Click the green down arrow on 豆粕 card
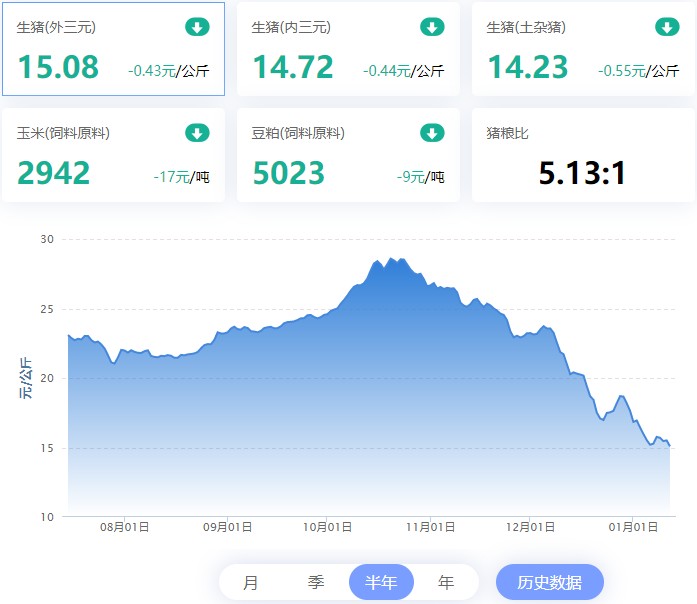Viewport: 697px width, 604px height. coord(432,133)
